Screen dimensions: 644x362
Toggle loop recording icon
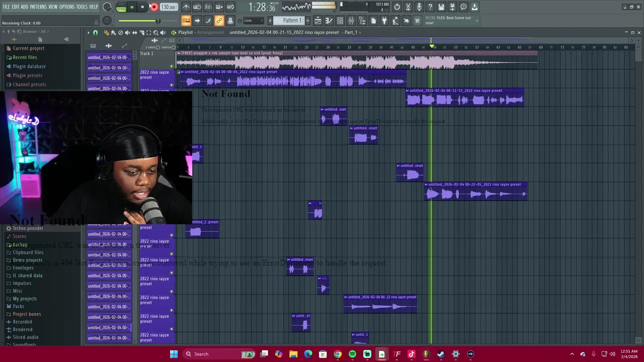coord(230,7)
